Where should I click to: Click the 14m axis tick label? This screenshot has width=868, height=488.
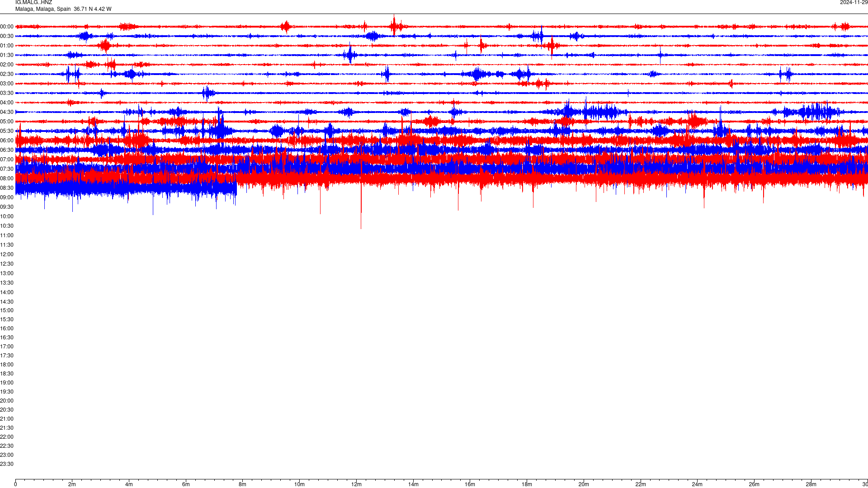point(413,484)
